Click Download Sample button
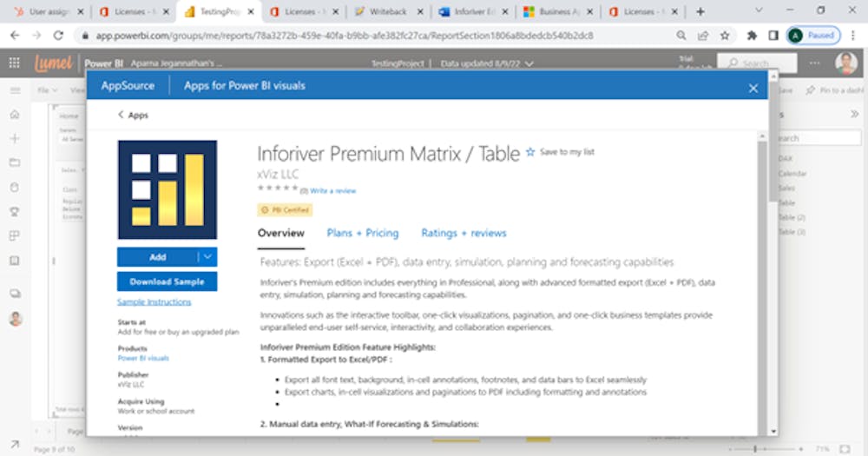The width and height of the screenshot is (868, 456). (x=168, y=281)
